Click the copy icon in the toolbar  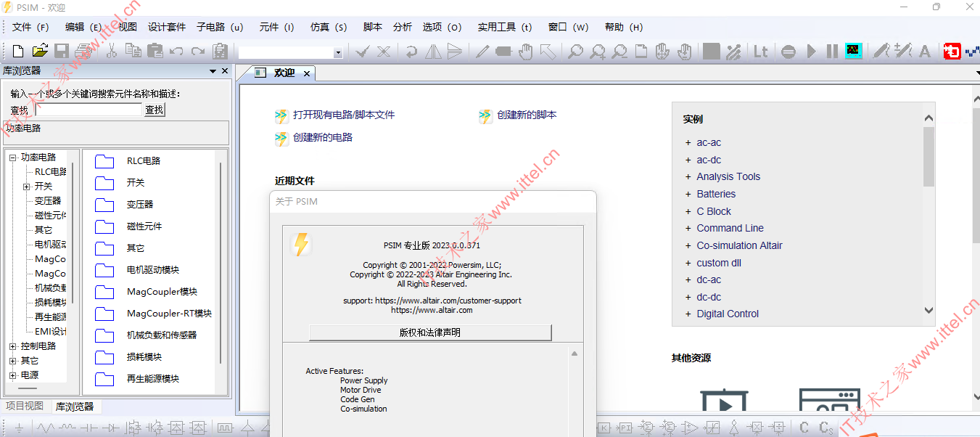click(x=133, y=51)
